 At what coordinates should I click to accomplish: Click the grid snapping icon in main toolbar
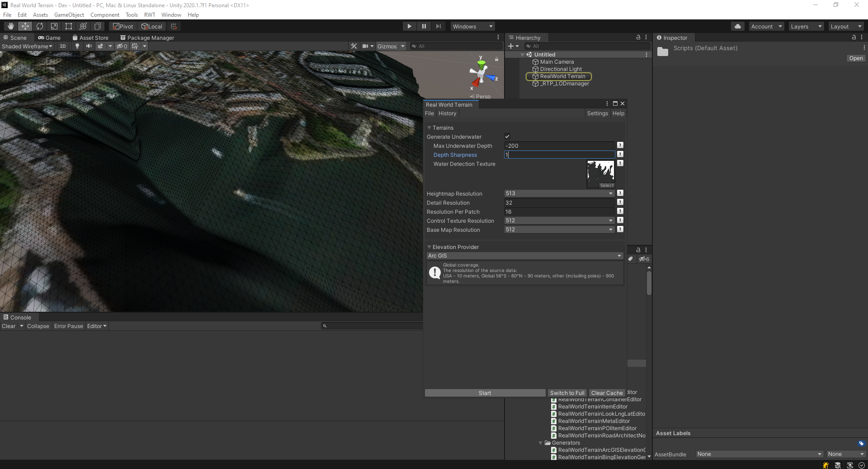tap(174, 26)
